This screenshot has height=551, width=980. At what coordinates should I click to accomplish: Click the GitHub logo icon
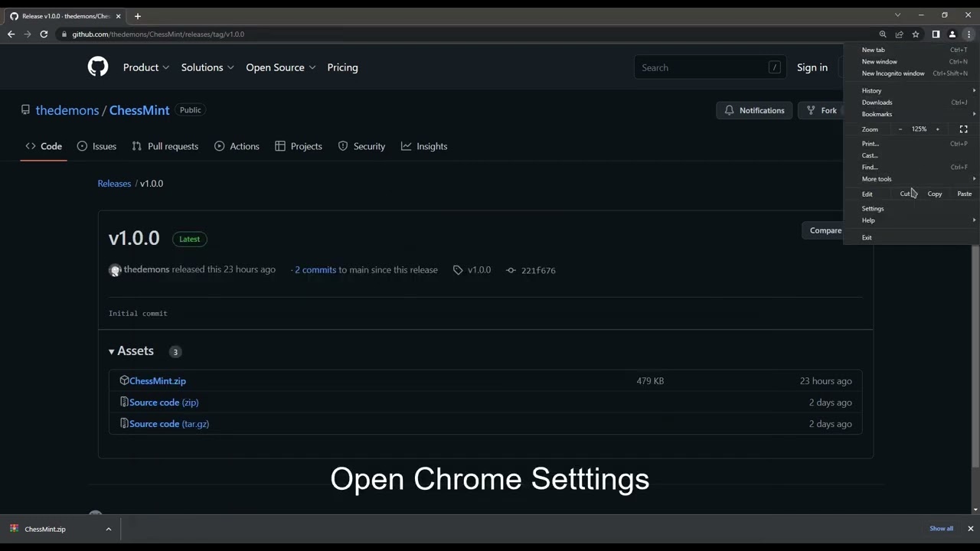click(x=98, y=67)
